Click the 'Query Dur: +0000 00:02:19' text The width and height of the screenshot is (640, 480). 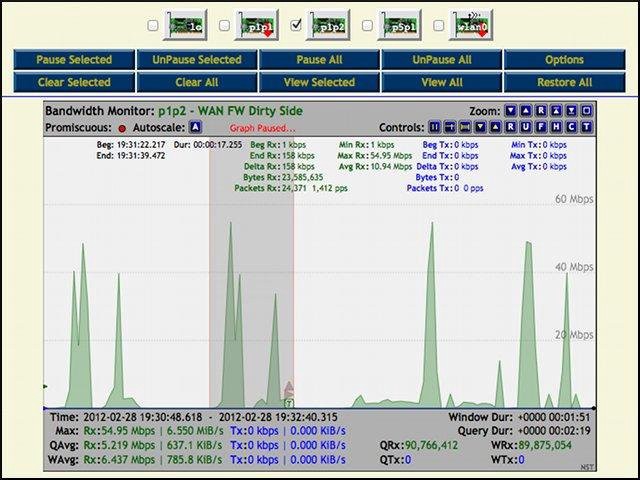point(524,431)
